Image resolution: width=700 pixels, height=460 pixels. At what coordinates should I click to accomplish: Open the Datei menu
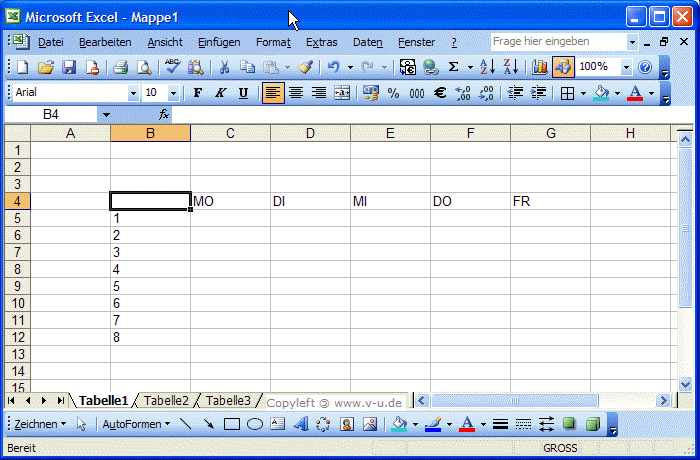pyautogui.click(x=50, y=42)
